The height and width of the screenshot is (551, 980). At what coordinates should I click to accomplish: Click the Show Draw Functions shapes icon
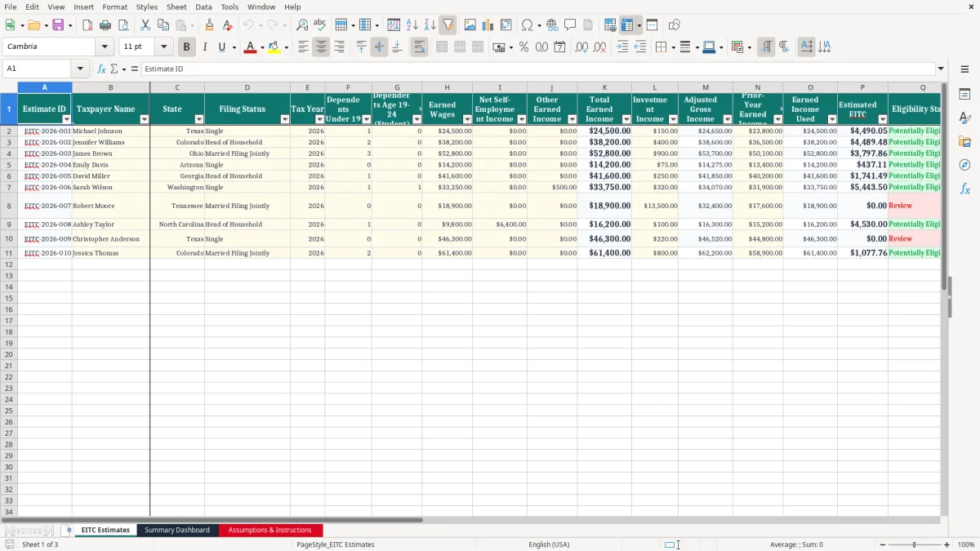pos(674,25)
